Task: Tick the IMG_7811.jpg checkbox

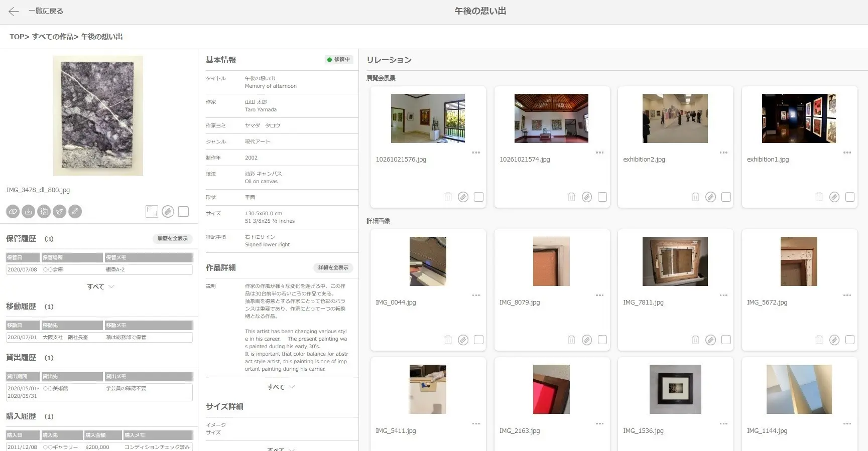Action: click(726, 340)
